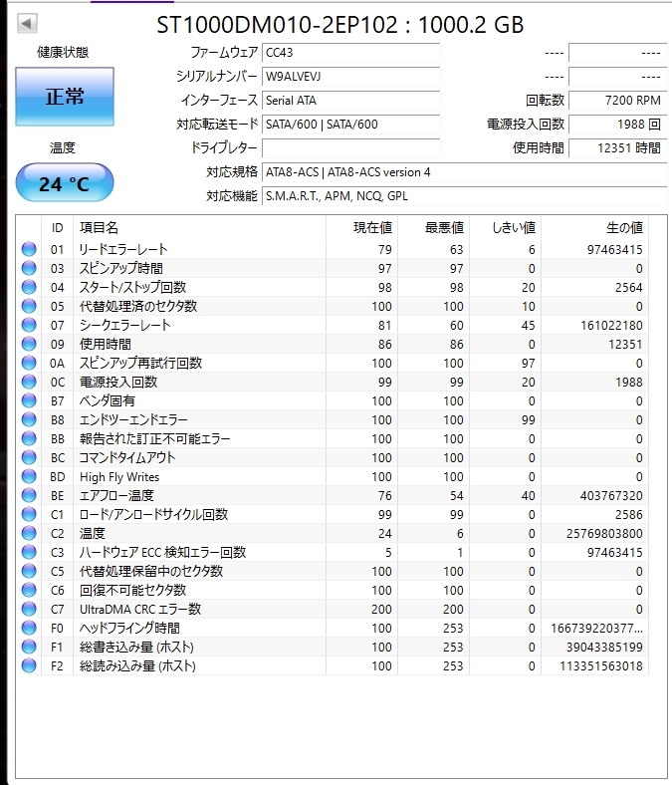672x785 pixels.
Task: Click raw value 161022180
Action: 611,326
